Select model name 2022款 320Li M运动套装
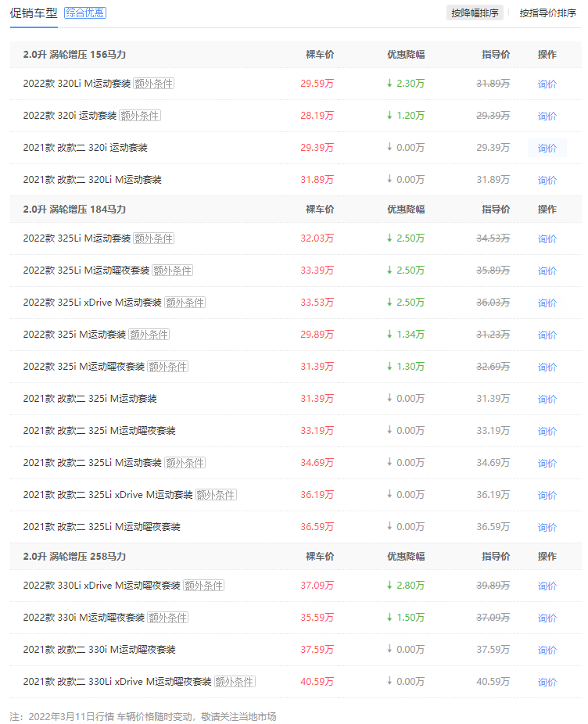 pos(77,84)
